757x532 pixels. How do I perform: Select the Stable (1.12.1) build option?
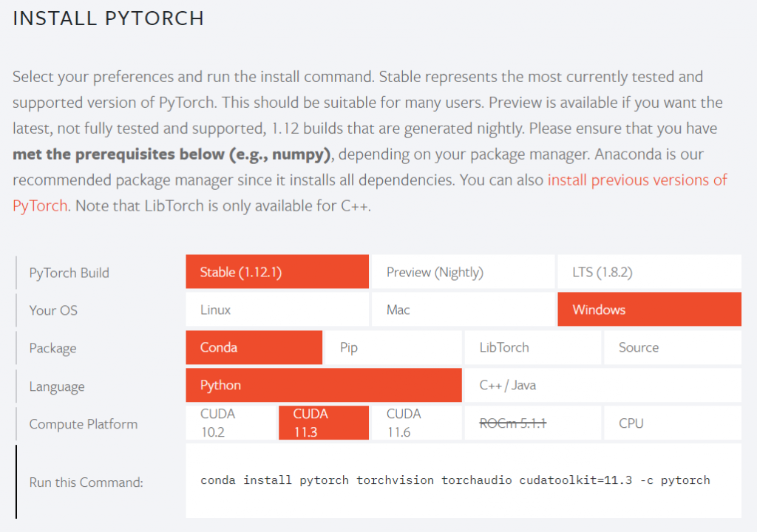[277, 272]
